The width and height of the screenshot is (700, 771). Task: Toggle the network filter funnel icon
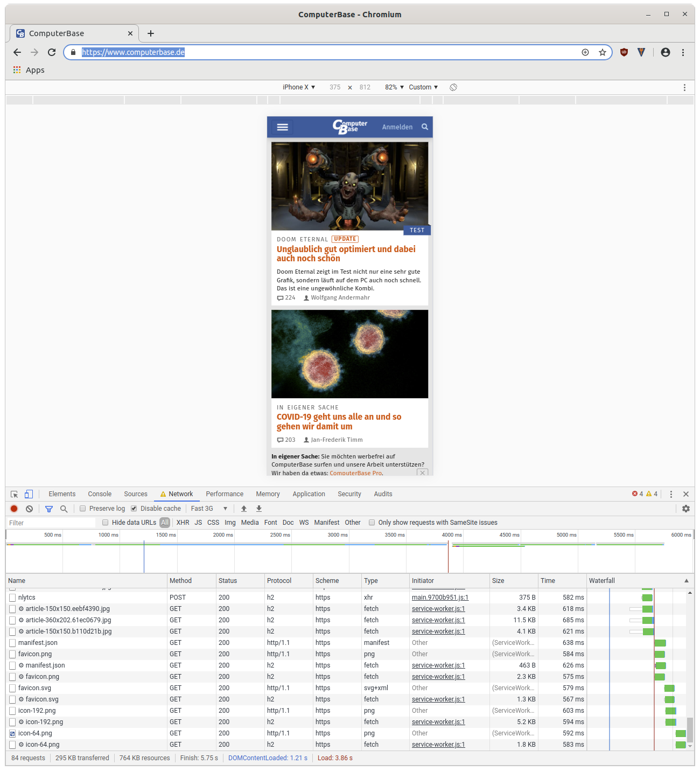pos(49,509)
